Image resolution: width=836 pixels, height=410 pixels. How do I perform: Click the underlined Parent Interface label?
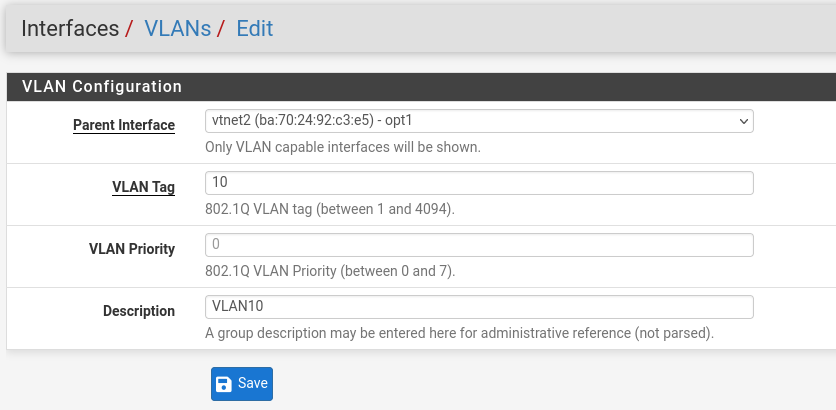124,125
